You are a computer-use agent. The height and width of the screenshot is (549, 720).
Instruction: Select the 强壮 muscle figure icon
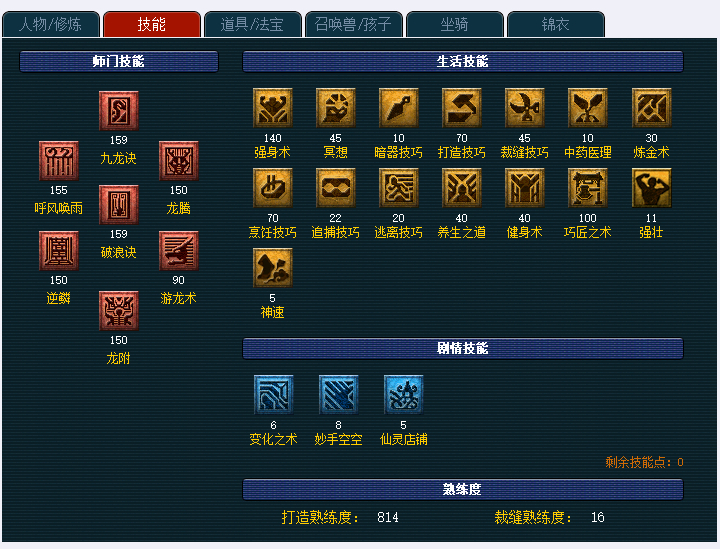pyautogui.click(x=651, y=188)
